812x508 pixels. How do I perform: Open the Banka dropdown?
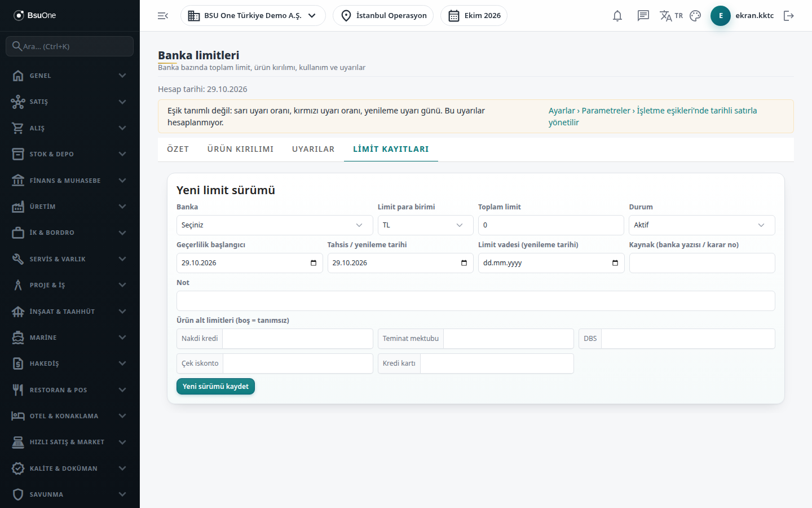pos(275,225)
